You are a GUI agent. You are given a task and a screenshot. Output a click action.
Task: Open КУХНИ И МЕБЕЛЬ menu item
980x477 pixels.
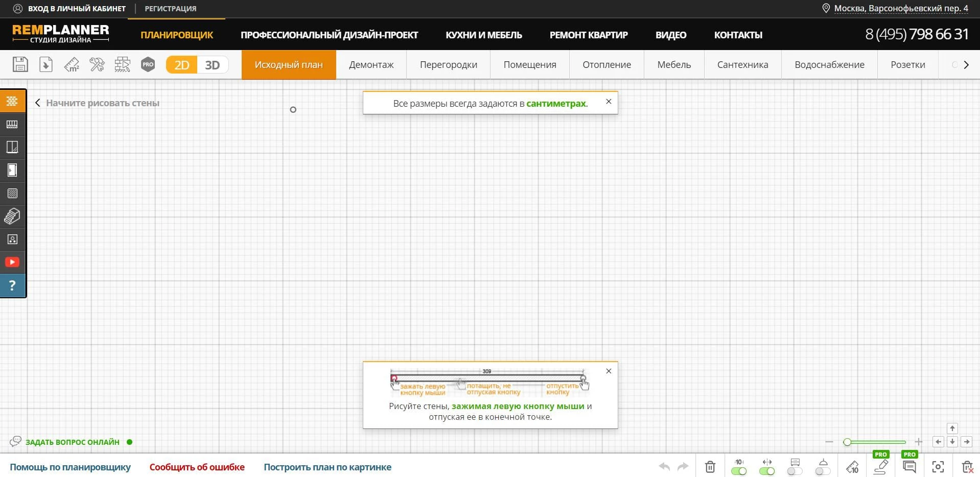[483, 35]
